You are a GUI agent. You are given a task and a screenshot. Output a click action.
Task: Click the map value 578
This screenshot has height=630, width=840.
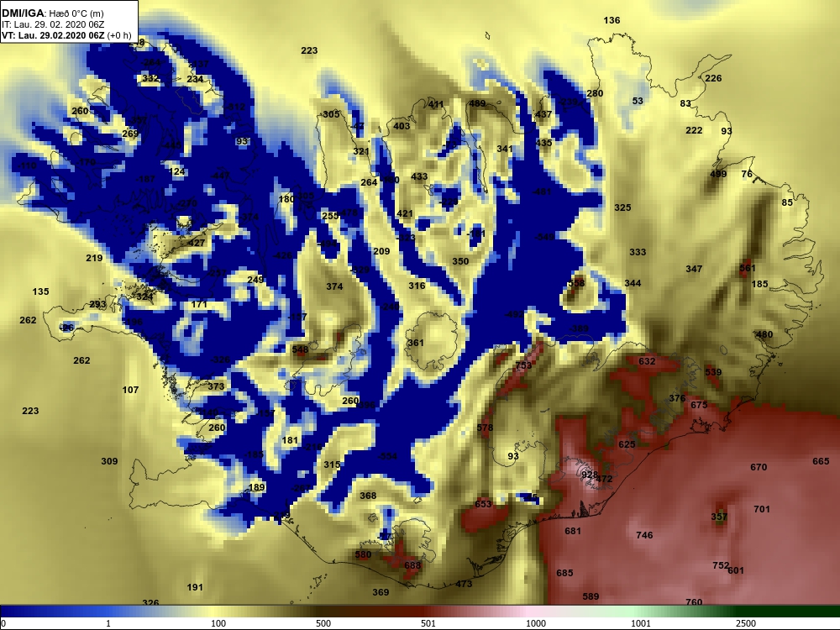tap(485, 428)
